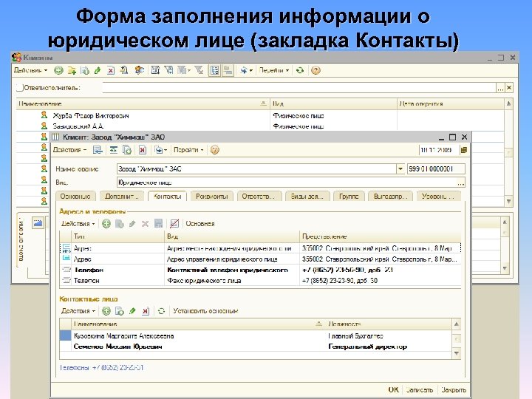The height and width of the screenshot is (399, 532).
Task: Mark contact person for deletion
Action: 146,311
